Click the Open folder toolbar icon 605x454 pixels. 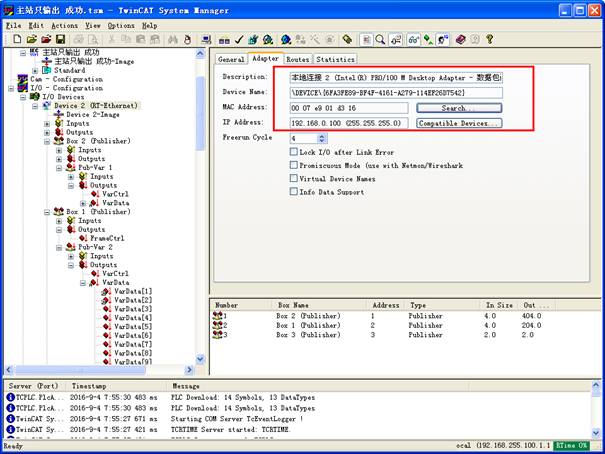[x=31, y=39]
